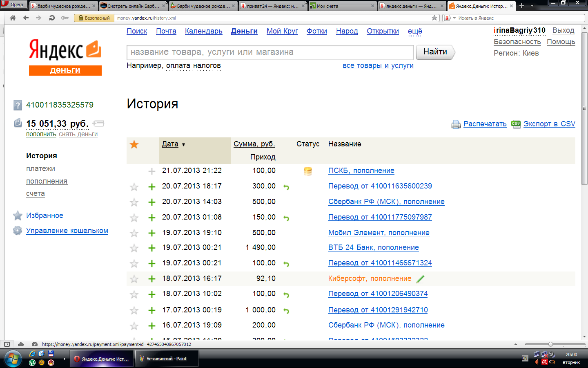Click the EN language indicator in tray
The width and height of the screenshot is (588, 368).
[x=525, y=358]
